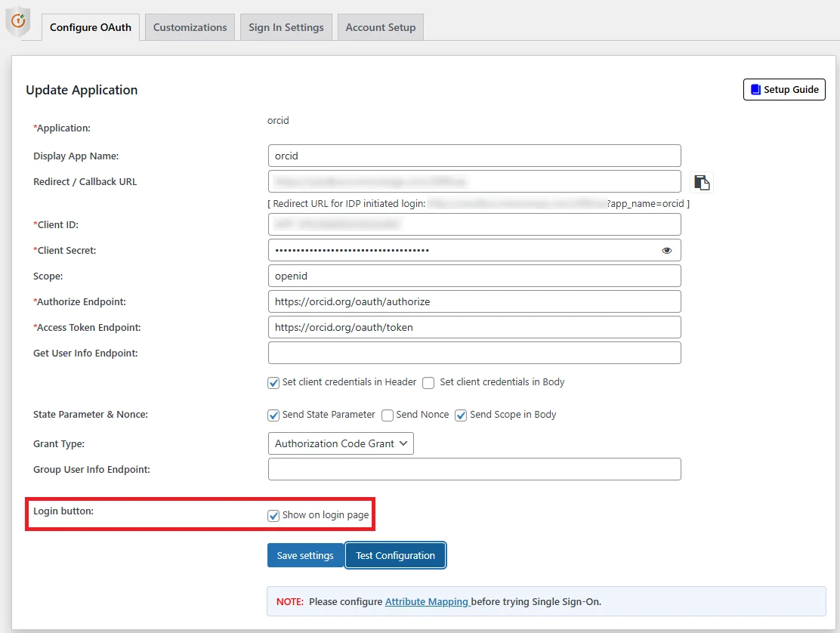
Task: Uncheck Set client credentials in Header
Action: [x=273, y=383]
